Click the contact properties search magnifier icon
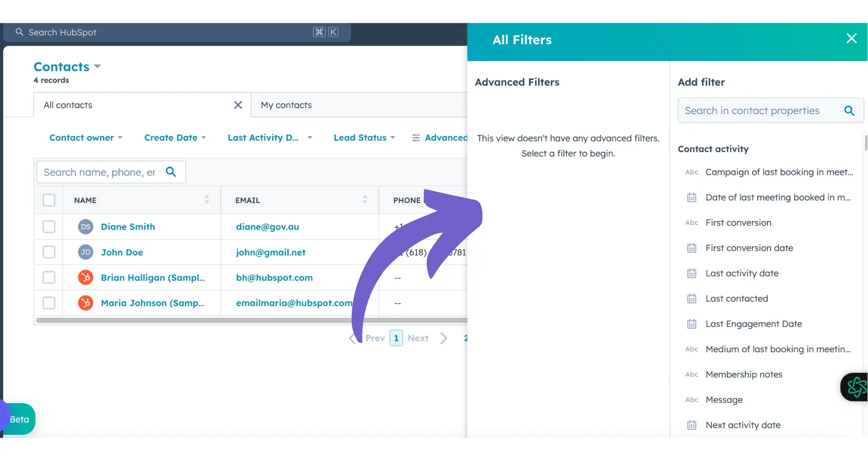The image size is (868, 461). point(849,111)
